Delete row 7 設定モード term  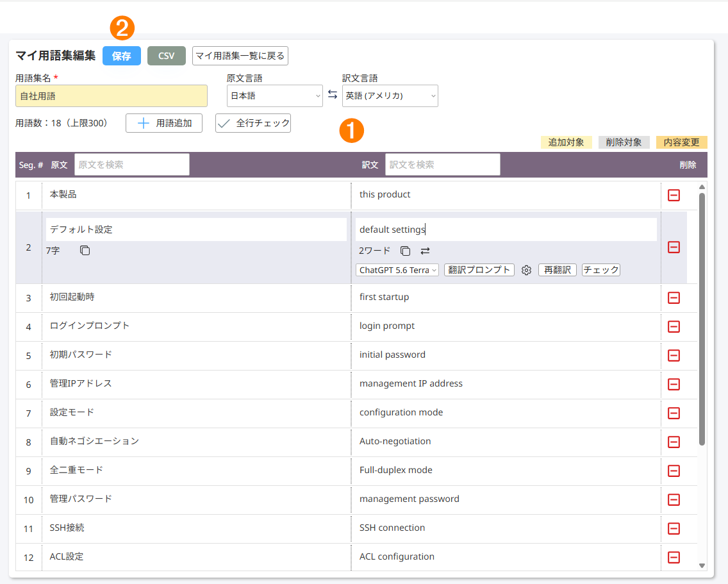click(x=674, y=413)
